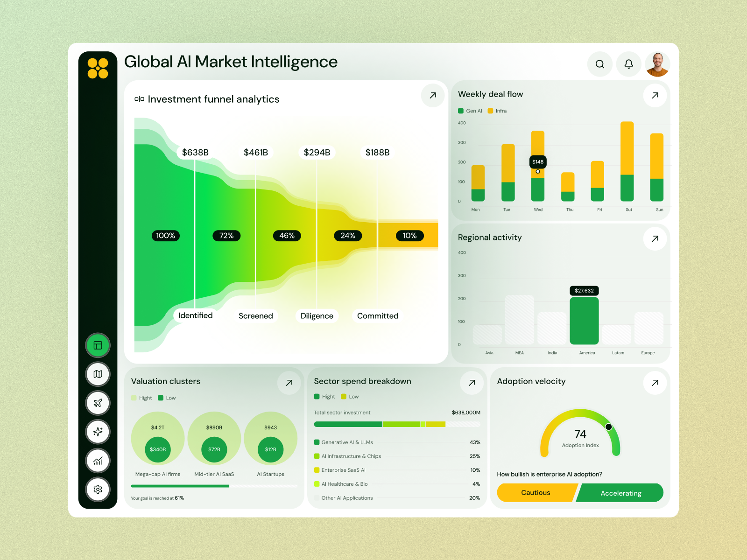Select the America bar in Regional activity

(584, 321)
